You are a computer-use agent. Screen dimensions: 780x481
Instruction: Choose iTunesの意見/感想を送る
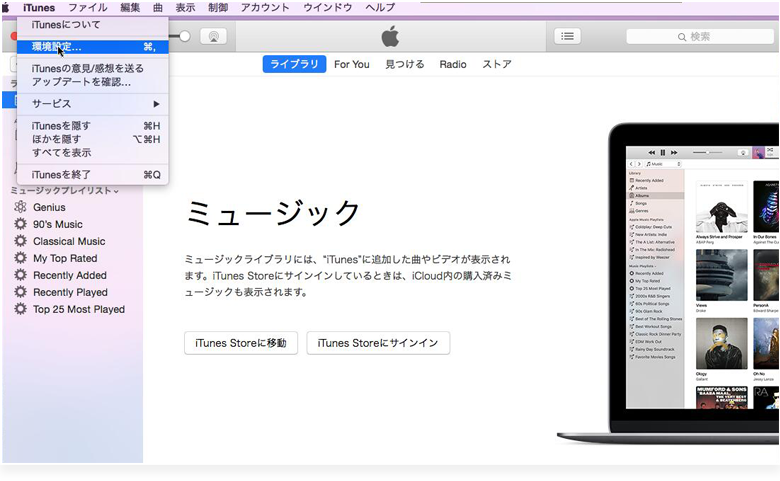(93, 68)
